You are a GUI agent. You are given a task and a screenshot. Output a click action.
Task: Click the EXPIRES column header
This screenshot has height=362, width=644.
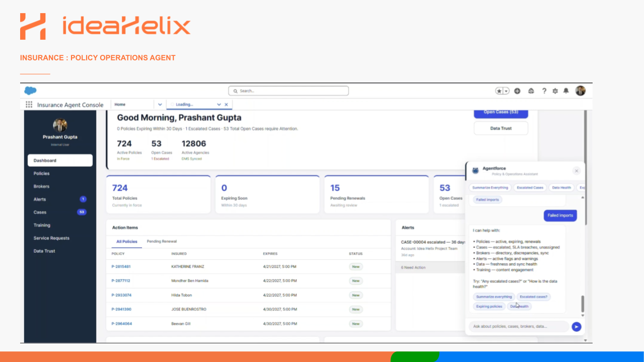click(x=270, y=254)
